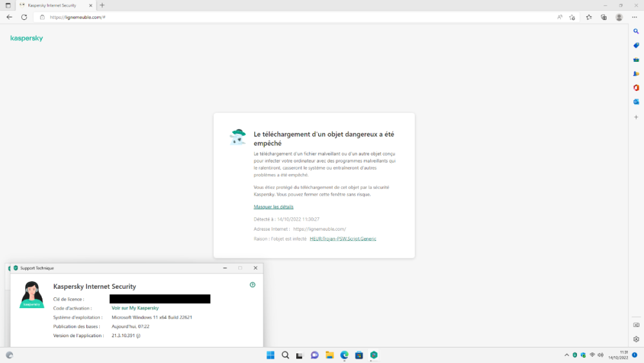Viewport: 644px width, 363px height.
Task: Open HEUR:Trojan-PSW.Script.Generic threat link
Action: coord(343,239)
